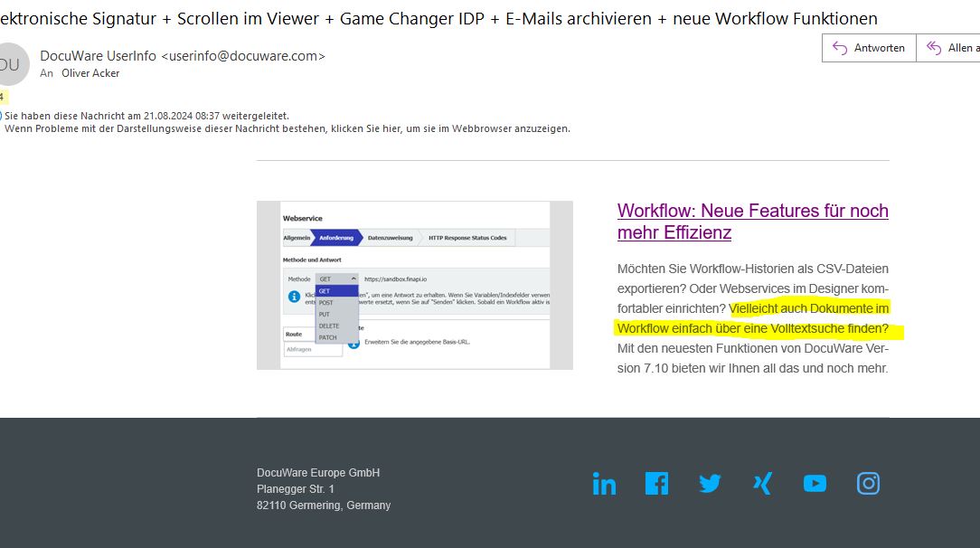Click the message about display problems in browser

pyautogui.click(x=287, y=128)
